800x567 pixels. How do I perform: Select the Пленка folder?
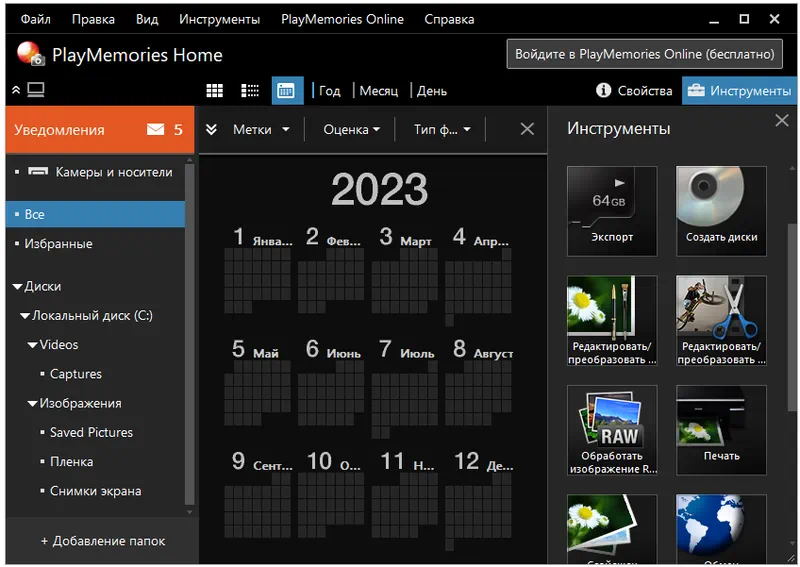pos(71,462)
